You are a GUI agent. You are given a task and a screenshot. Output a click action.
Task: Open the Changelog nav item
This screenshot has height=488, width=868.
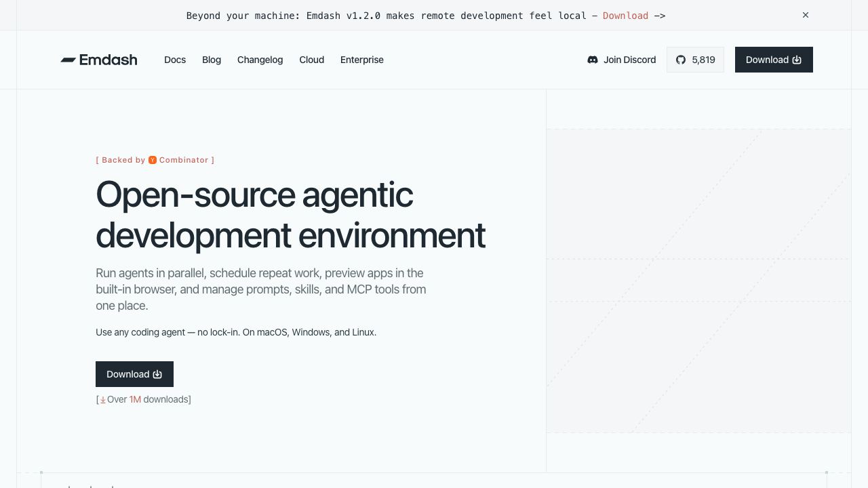(260, 60)
